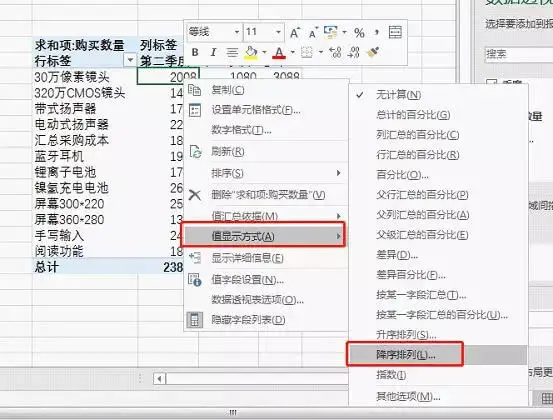553x420 pixels.
Task: Click the increase font size A icon
Action: pyautogui.click(x=295, y=33)
